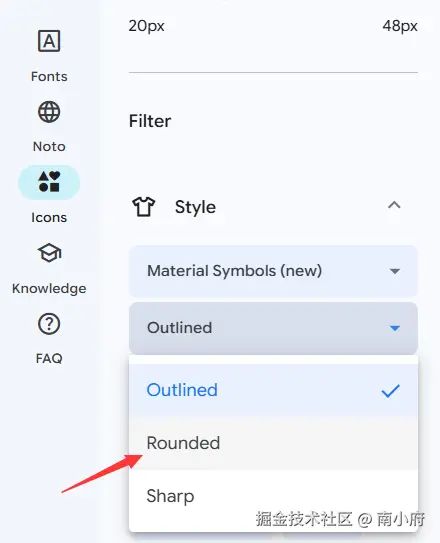Open the Material Symbols (new) dropdown
Image resolution: width=440 pixels, height=543 pixels.
tap(273, 271)
